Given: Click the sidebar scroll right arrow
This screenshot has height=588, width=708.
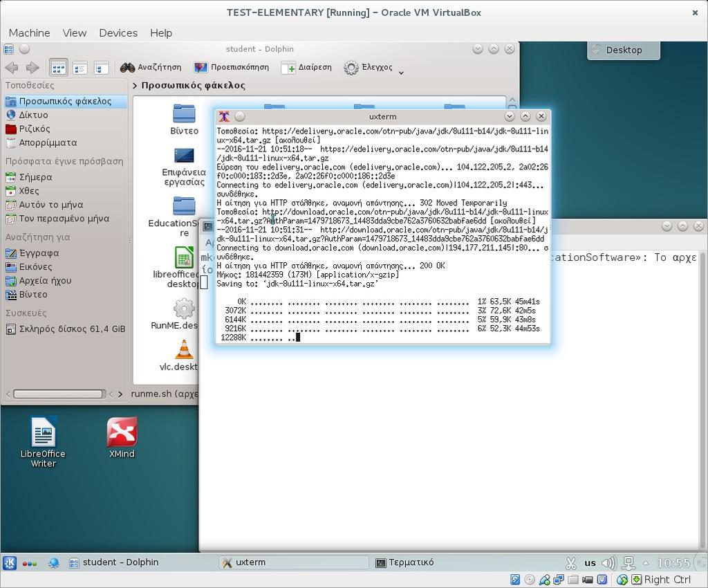Looking at the screenshot, I should (120, 394).
